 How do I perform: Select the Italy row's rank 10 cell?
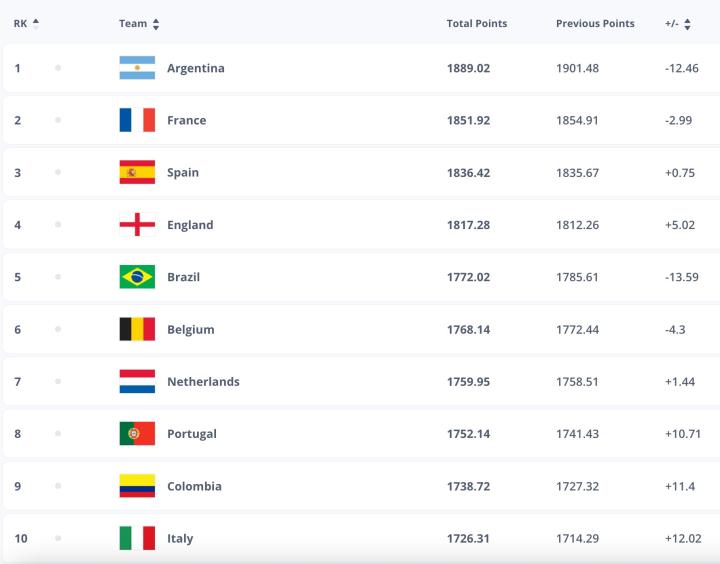pyautogui.click(x=21, y=538)
